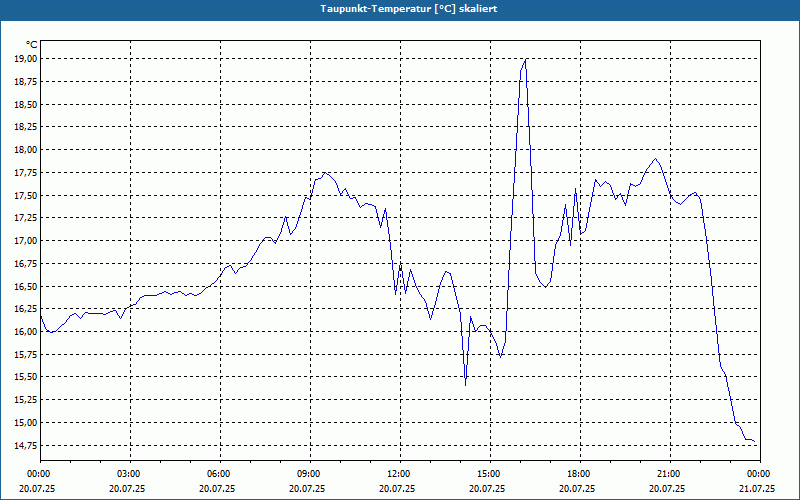
Task: Select the 18,00 y-axis value
Action: [27, 149]
